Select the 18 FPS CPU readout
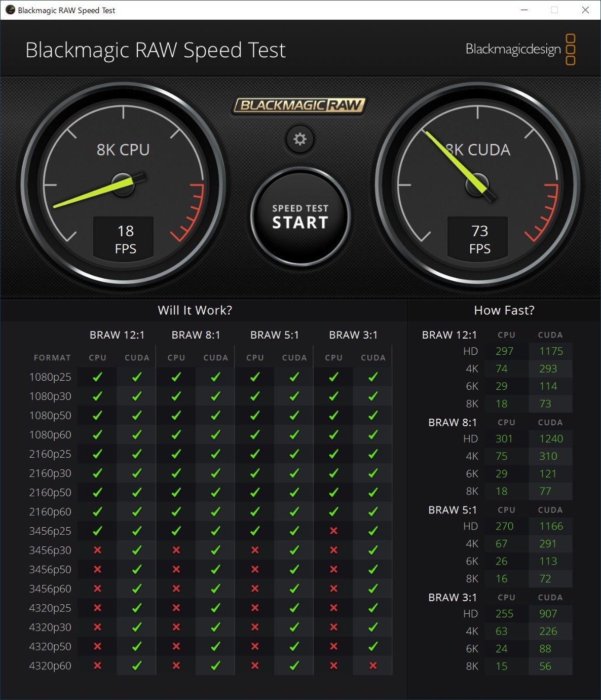Viewport: 601px width, 700px height. pyautogui.click(x=125, y=239)
